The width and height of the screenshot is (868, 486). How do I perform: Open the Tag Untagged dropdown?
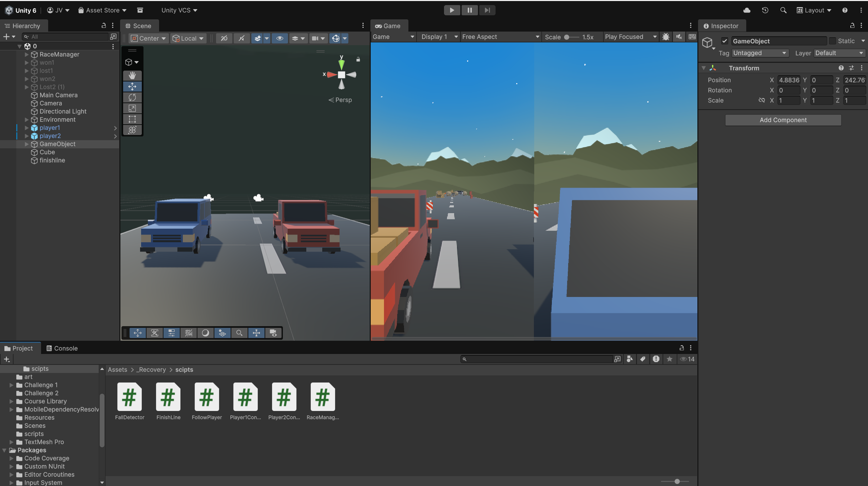(x=759, y=53)
